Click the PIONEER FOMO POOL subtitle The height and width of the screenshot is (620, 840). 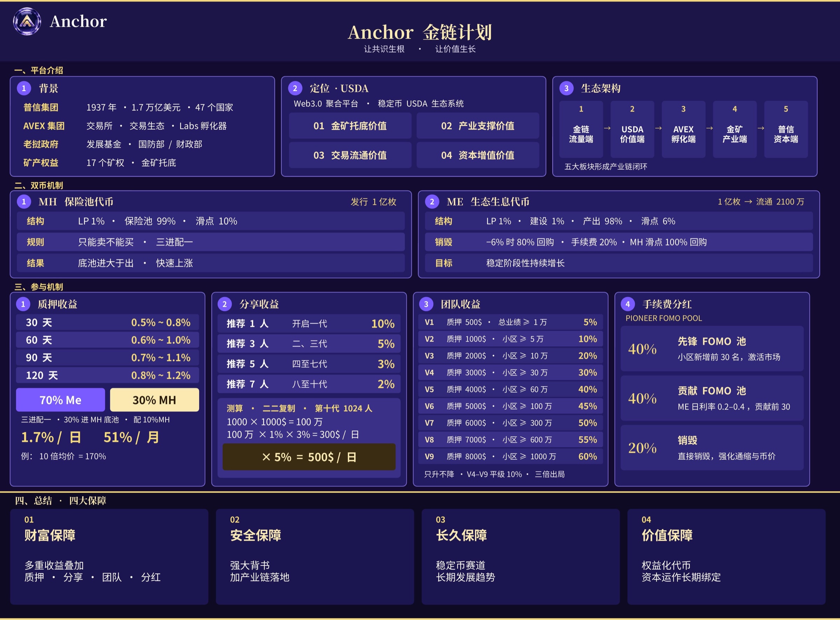(x=664, y=318)
